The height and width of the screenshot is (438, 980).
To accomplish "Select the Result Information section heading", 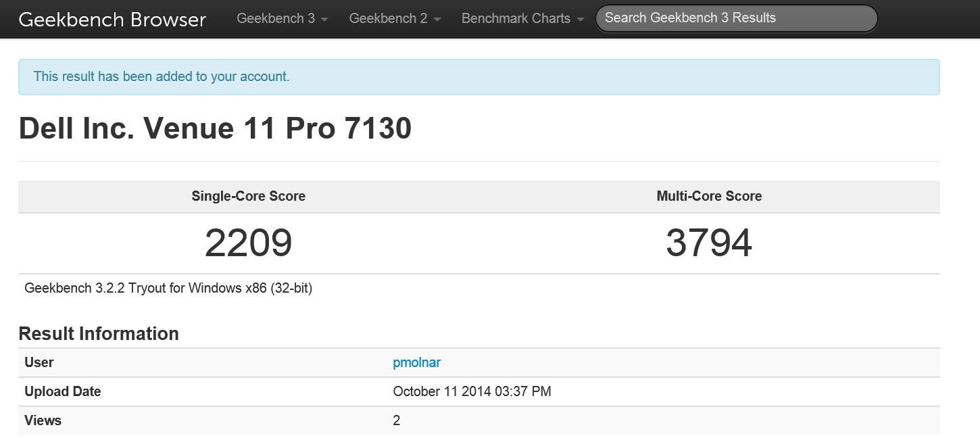I will (x=99, y=333).
